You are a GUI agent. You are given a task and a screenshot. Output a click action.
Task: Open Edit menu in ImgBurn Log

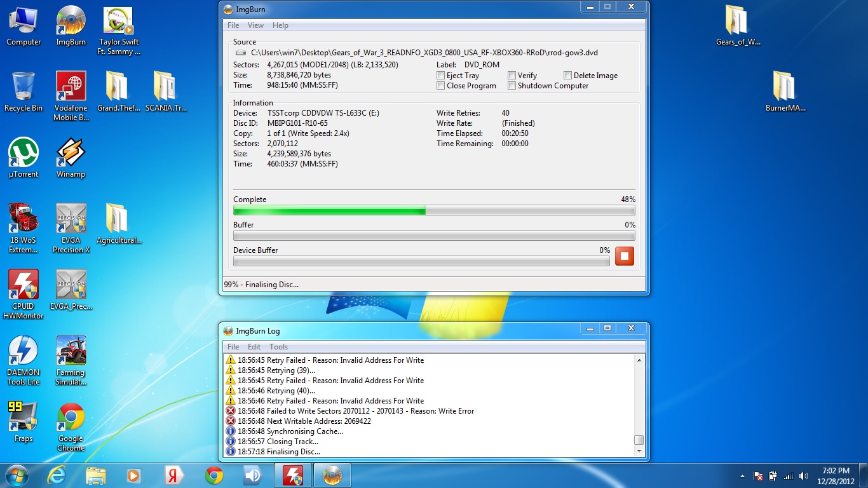[x=254, y=347]
